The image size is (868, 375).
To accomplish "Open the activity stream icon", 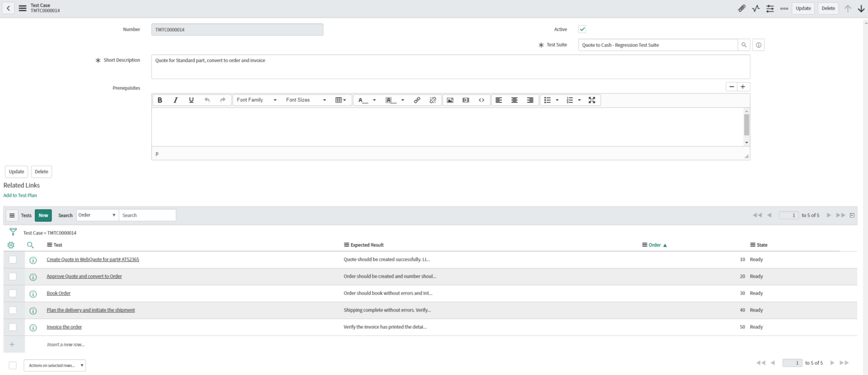I will 756,8.
